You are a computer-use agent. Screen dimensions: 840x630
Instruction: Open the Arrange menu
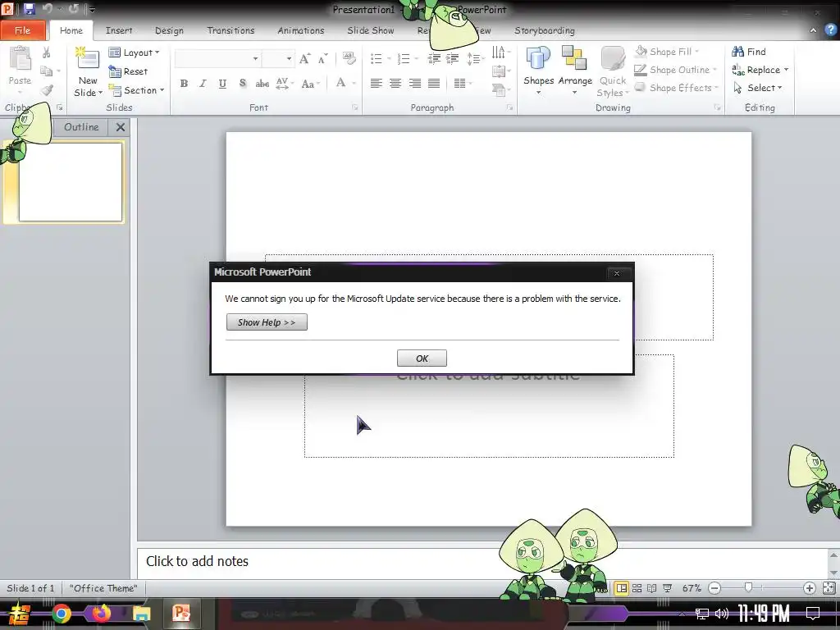point(575,71)
